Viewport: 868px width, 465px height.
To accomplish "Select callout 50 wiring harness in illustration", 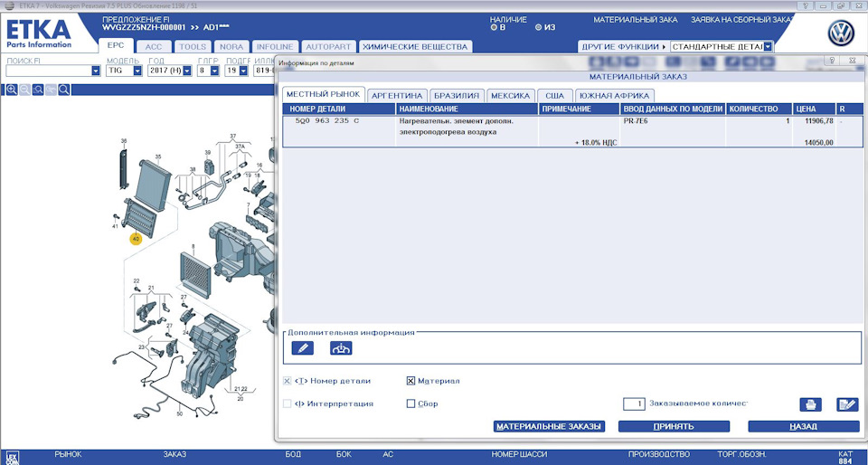I will coord(179,413).
